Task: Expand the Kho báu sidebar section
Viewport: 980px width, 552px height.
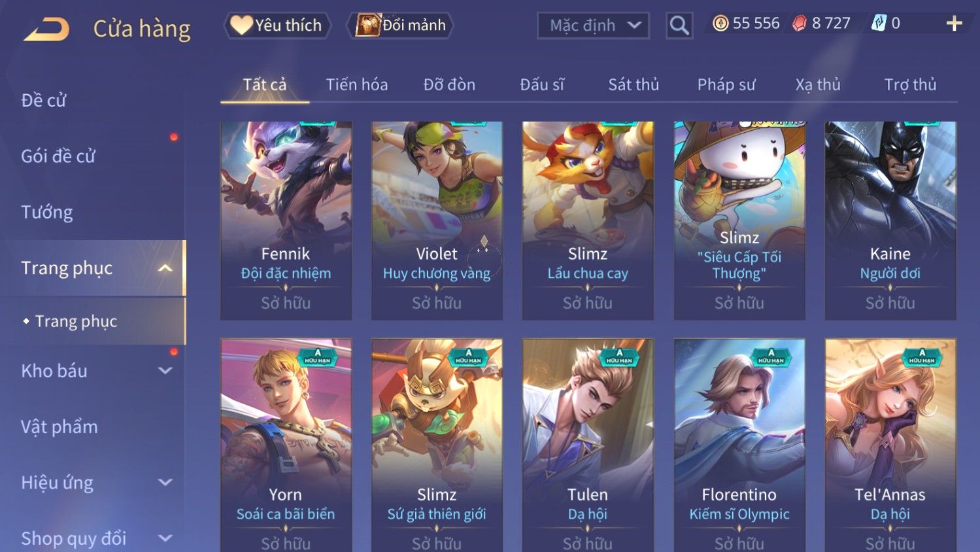Action: pos(165,371)
